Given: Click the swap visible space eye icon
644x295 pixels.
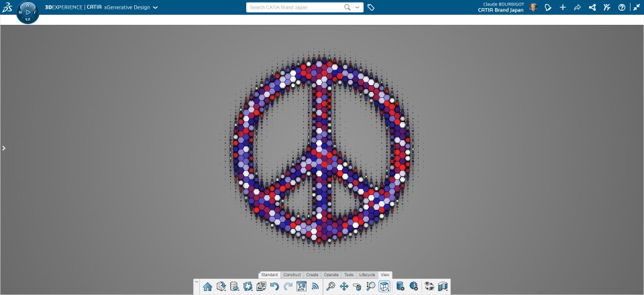Looking at the screenshot, I should (429, 286).
